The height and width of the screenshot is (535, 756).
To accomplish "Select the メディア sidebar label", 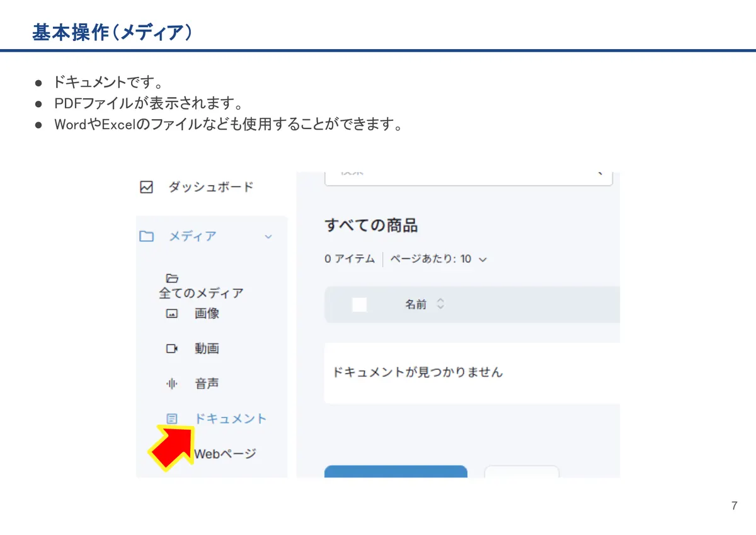I will (193, 236).
